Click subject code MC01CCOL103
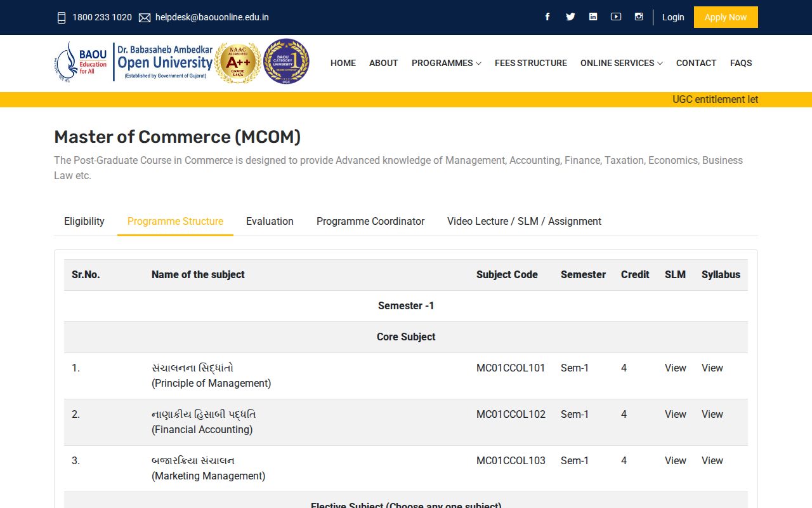The height and width of the screenshot is (508, 812). (511, 461)
